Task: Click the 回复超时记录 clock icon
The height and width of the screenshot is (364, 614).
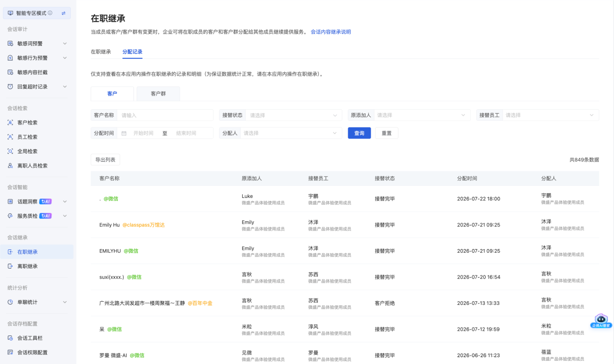Action: [10, 87]
